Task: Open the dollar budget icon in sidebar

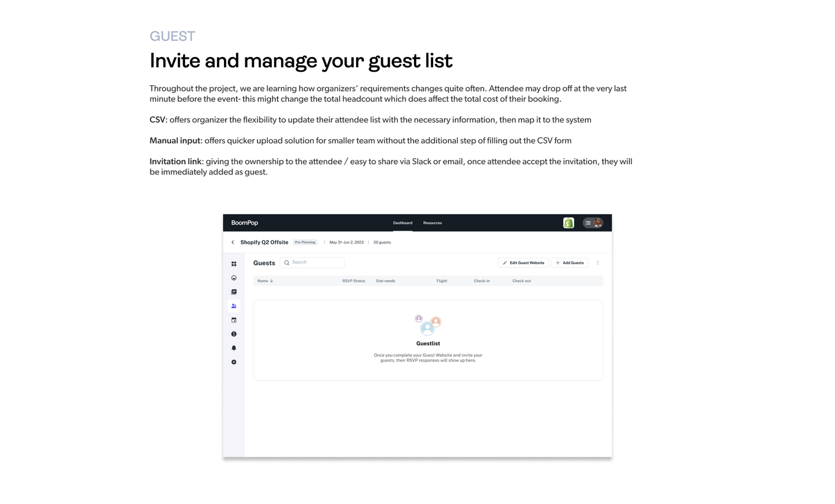Action: tap(234, 334)
